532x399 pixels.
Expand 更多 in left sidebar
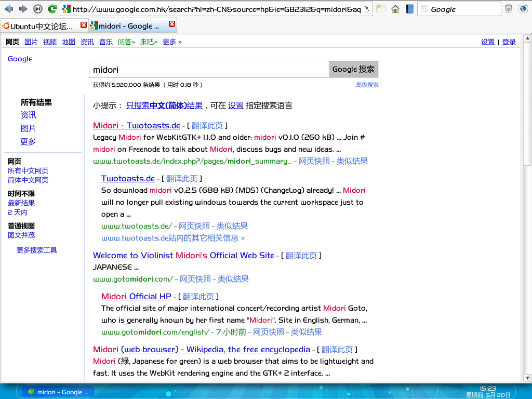tap(29, 141)
